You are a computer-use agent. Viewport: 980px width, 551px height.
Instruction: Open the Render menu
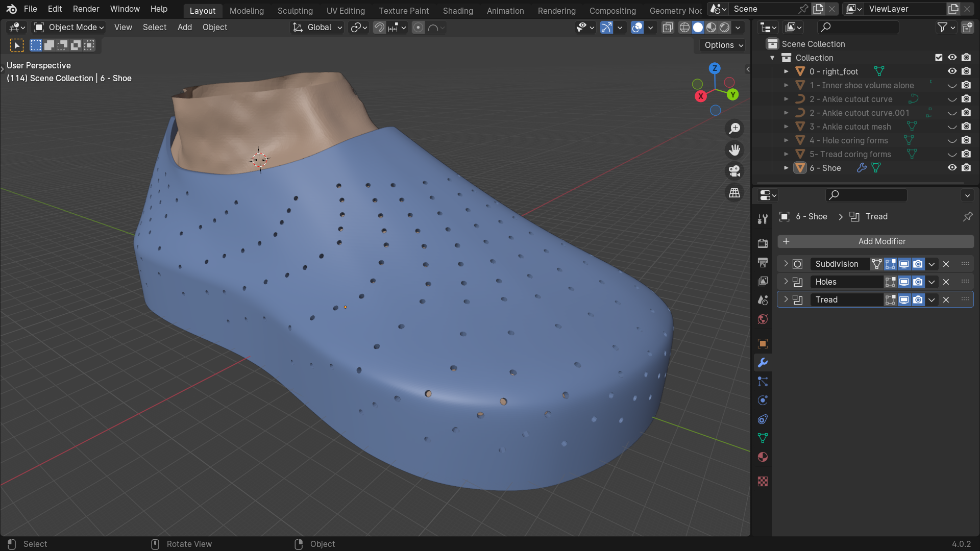[x=86, y=9]
